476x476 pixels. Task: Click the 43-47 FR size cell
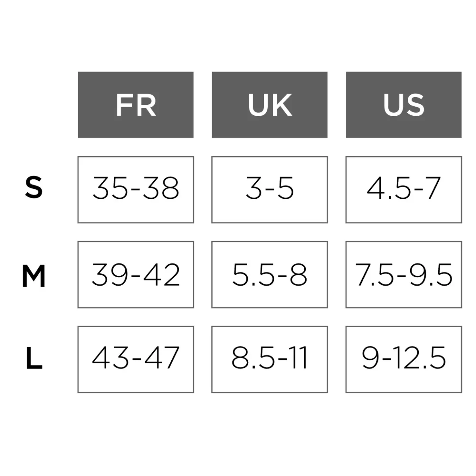tap(136, 359)
